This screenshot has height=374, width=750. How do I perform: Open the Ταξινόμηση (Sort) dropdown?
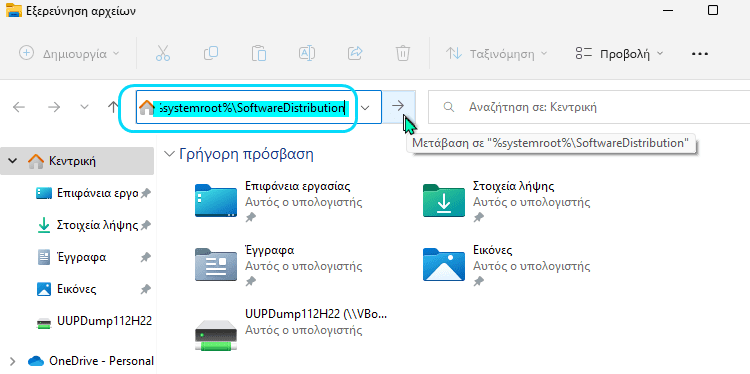tap(496, 54)
